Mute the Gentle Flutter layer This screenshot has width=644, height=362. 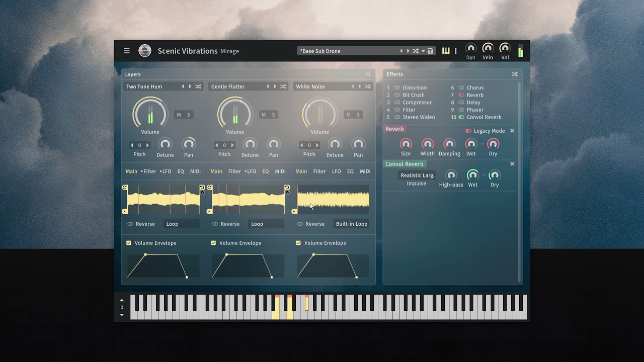coord(263,115)
